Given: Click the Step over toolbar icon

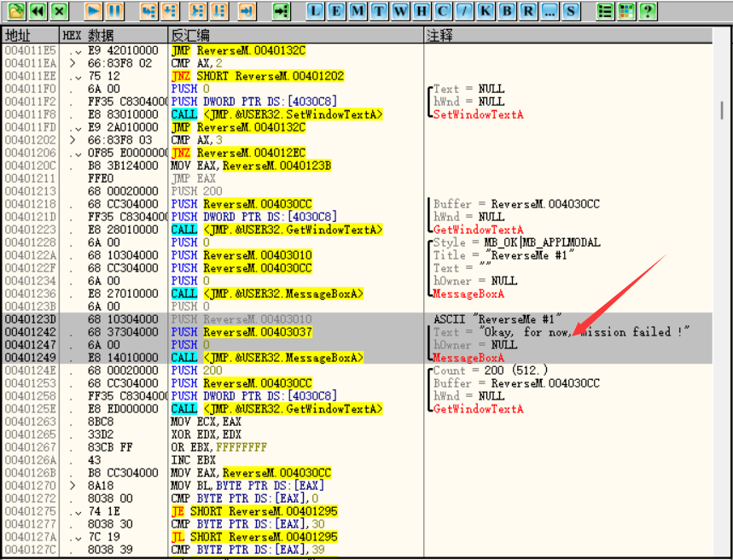Looking at the screenshot, I should click(x=170, y=11).
